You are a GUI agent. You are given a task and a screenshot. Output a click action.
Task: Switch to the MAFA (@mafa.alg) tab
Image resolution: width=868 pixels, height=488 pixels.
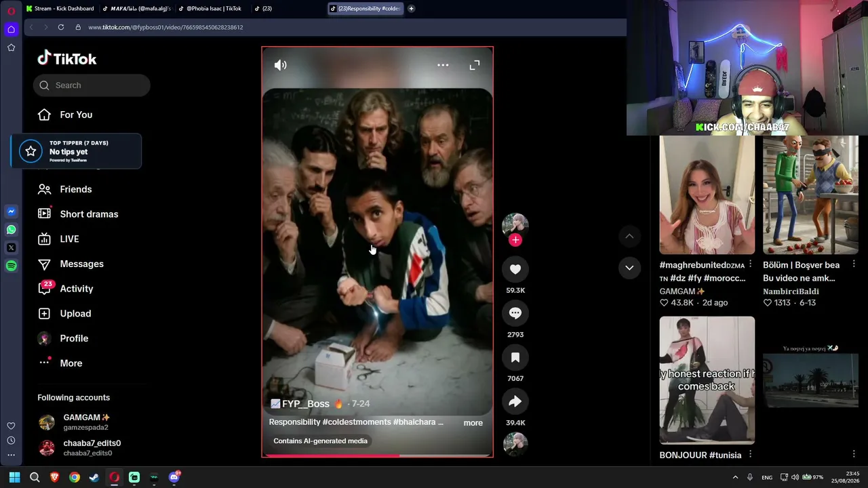(136, 9)
